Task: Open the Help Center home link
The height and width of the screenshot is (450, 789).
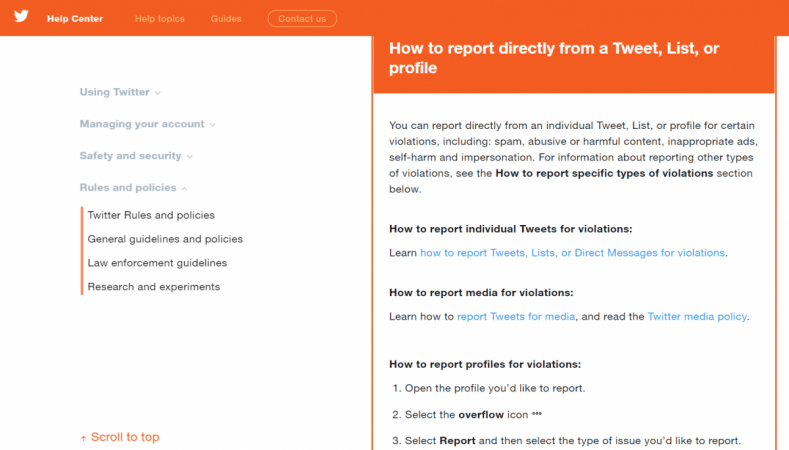Action: pos(75,19)
